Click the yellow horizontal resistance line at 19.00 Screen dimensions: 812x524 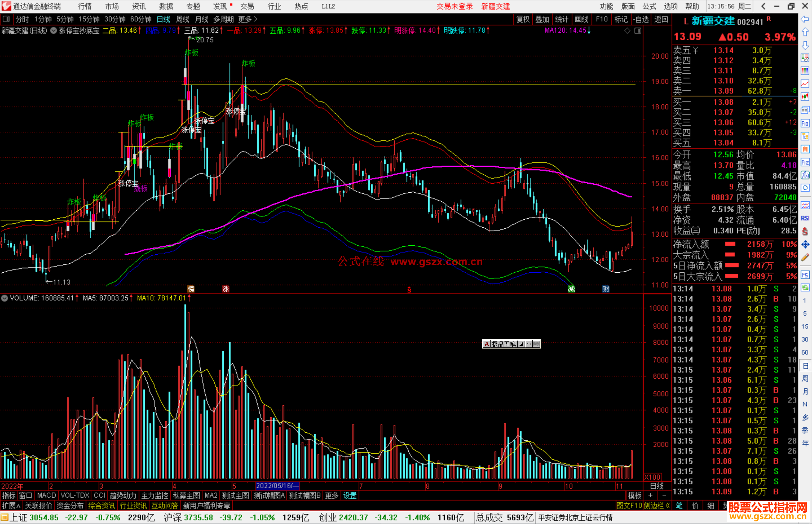click(451, 85)
